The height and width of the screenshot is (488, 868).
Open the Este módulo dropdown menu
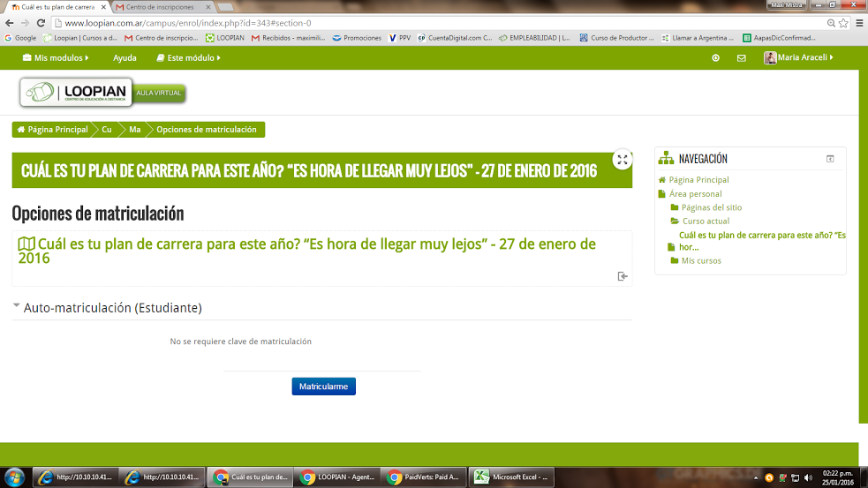188,58
